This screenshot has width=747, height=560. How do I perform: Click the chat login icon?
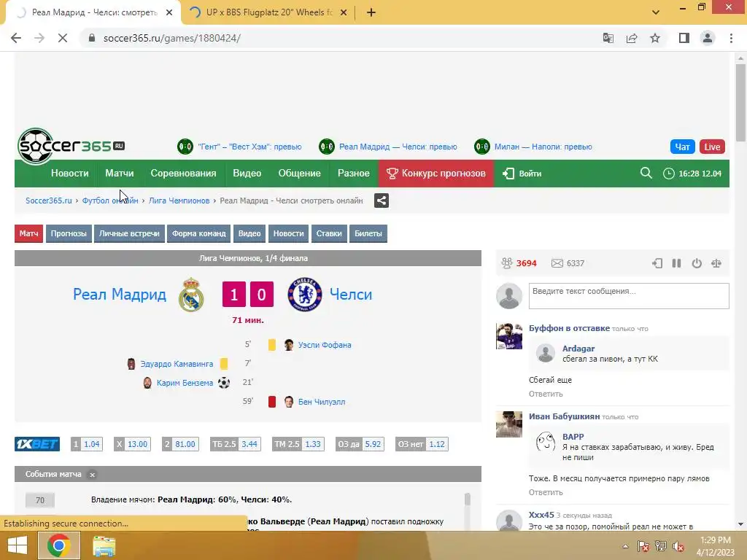tap(657, 263)
